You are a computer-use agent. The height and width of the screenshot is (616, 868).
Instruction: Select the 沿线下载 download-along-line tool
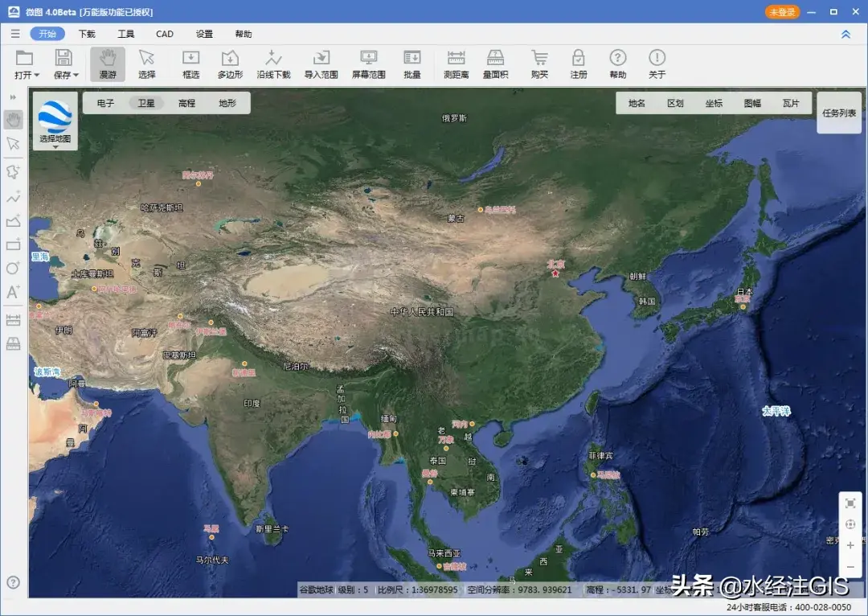click(273, 64)
